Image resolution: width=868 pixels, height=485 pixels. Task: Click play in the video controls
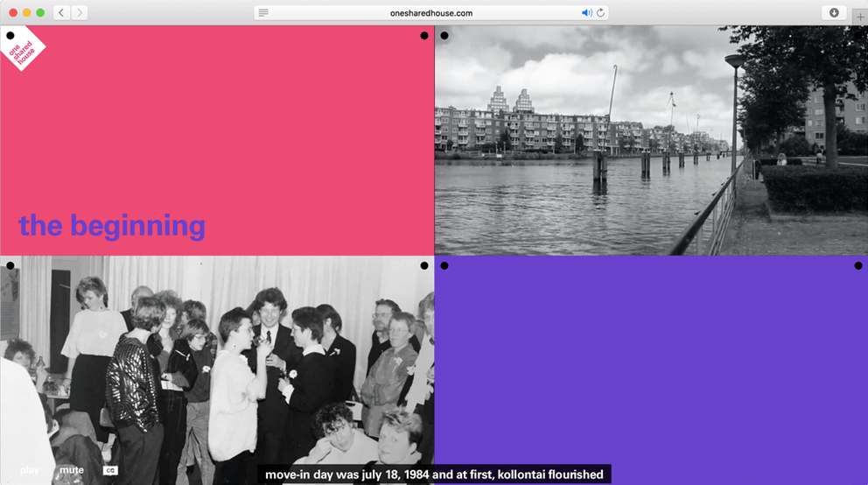pyautogui.click(x=30, y=470)
